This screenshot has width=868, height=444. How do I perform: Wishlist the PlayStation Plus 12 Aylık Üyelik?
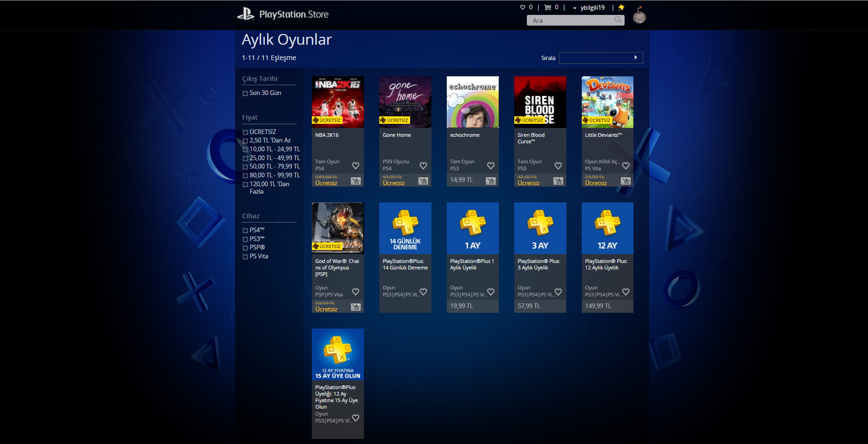(x=626, y=292)
